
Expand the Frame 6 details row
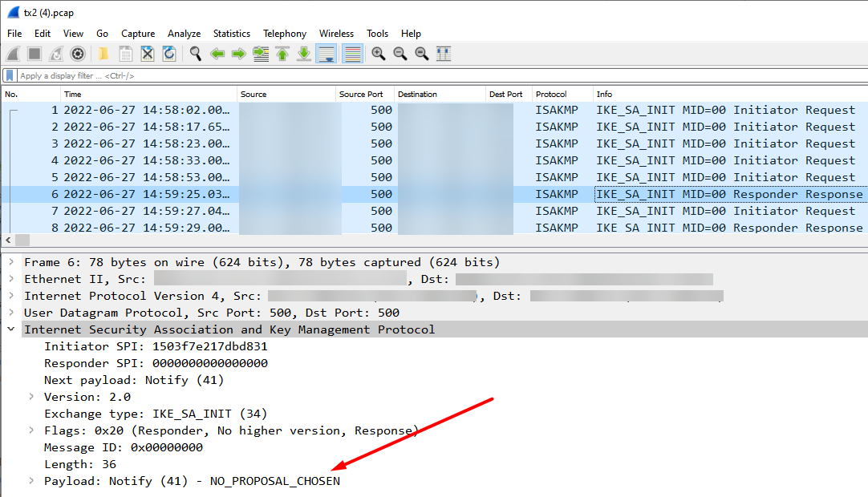tap(11, 262)
